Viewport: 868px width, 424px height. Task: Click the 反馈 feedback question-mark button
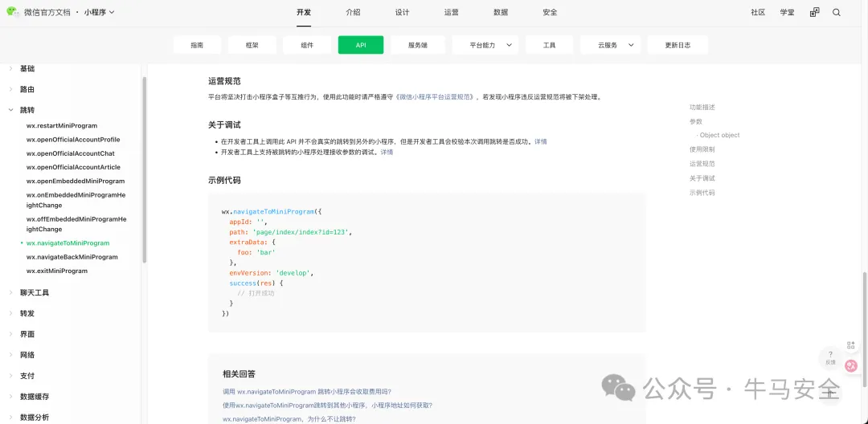click(830, 357)
